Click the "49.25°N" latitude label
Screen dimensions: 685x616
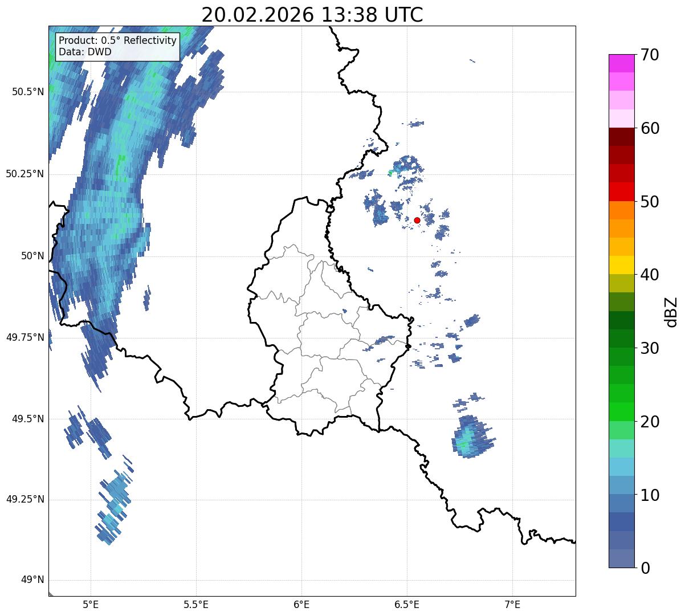pos(25,500)
